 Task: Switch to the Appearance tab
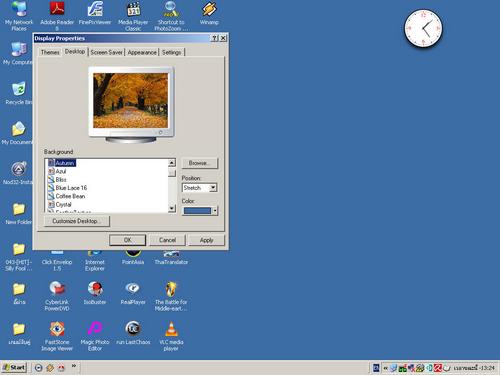(142, 52)
